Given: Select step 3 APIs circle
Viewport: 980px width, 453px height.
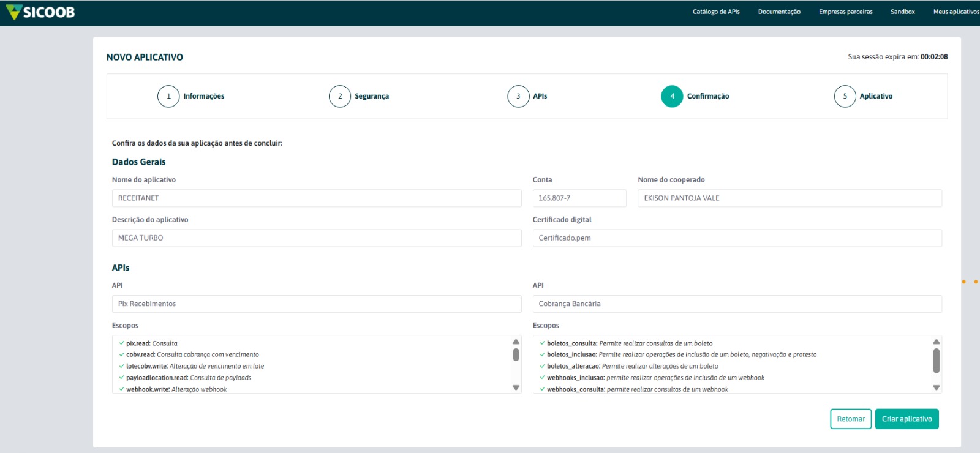Looking at the screenshot, I should [518, 96].
